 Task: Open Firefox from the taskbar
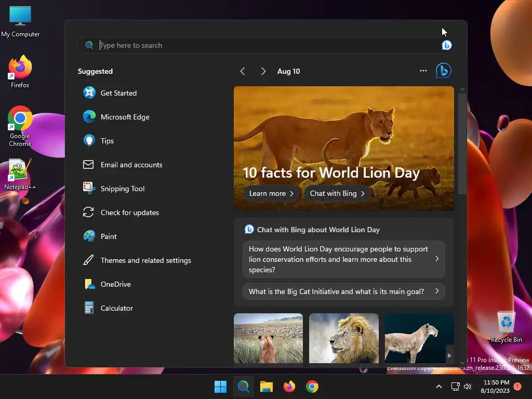[x=289, y=387]
